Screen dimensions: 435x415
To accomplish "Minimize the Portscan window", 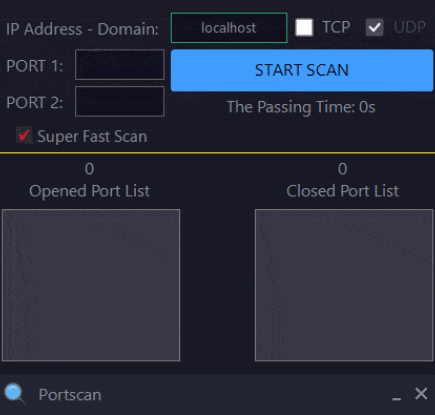I will tap(396, 395).
